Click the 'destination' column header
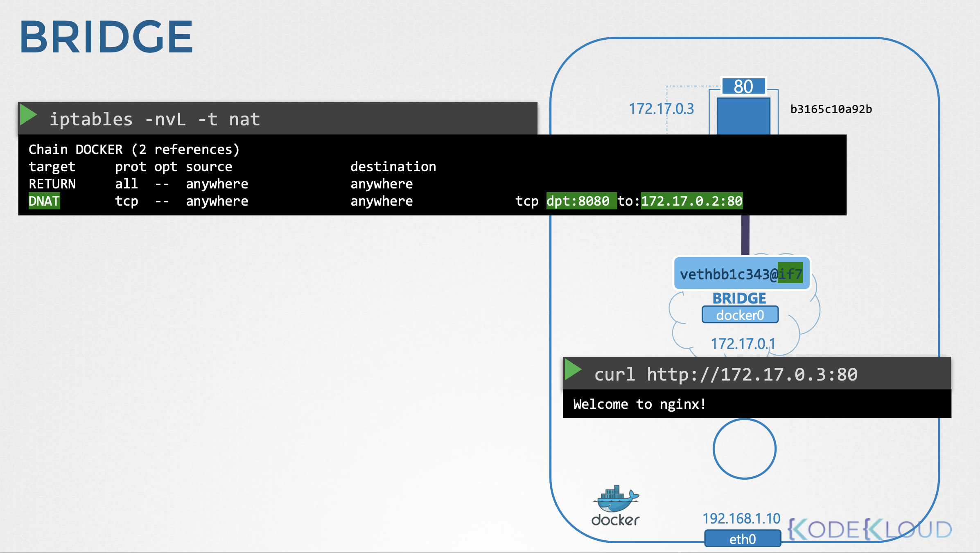Screen dimensions: 980x553 [393, 167]
